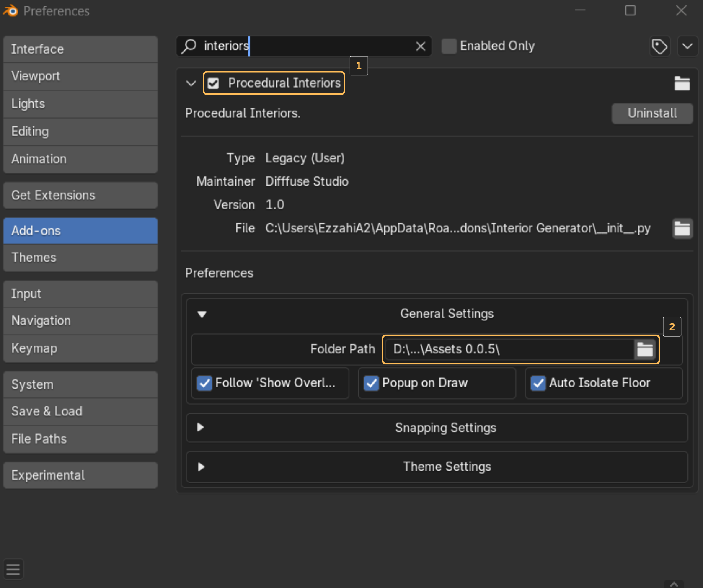Switch to Lights preferences
Viewport: 703px width, 588px height.
(80, 104)
